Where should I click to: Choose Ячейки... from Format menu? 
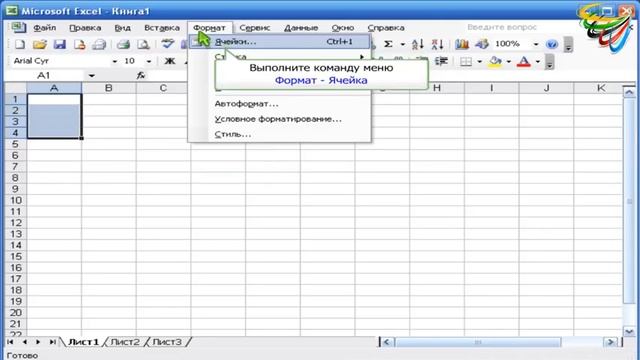point(280,42)
